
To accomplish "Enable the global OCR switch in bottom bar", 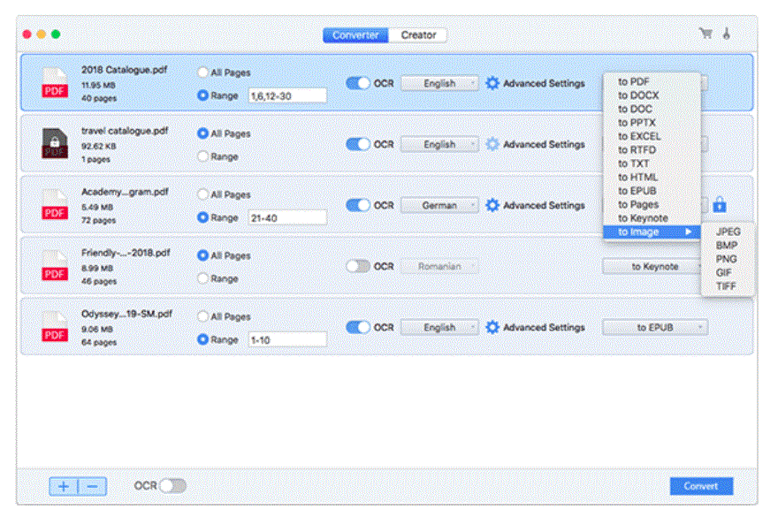I will click(x=172, y=486).
